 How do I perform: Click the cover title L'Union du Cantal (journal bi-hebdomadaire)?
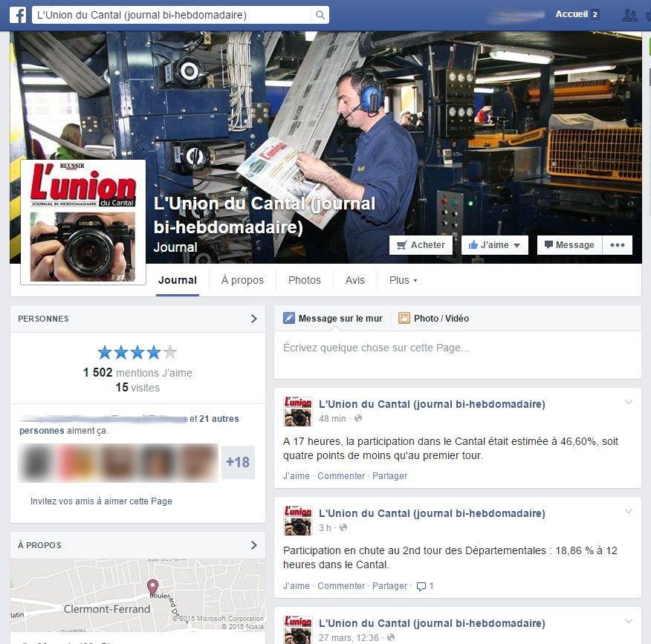pyautogui.click(x=265, y=215)
